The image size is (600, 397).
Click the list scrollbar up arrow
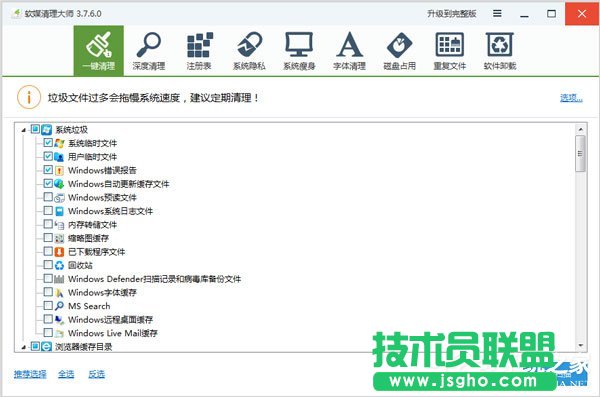pyautogui.click(x=580, y=129)
